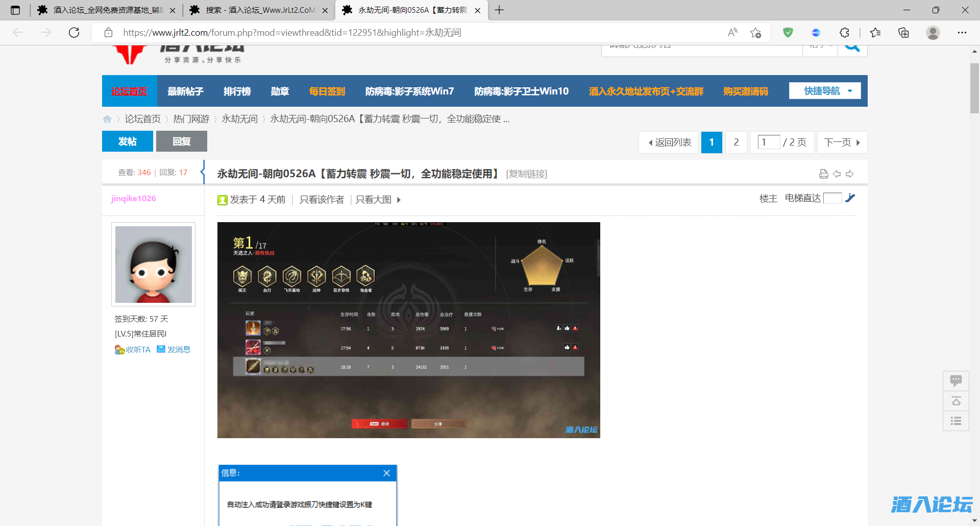This screenshot has height=526, width=980.
Task: Switch to 搜索 - 酒入论坛 tab
Action: click(258, 10)
